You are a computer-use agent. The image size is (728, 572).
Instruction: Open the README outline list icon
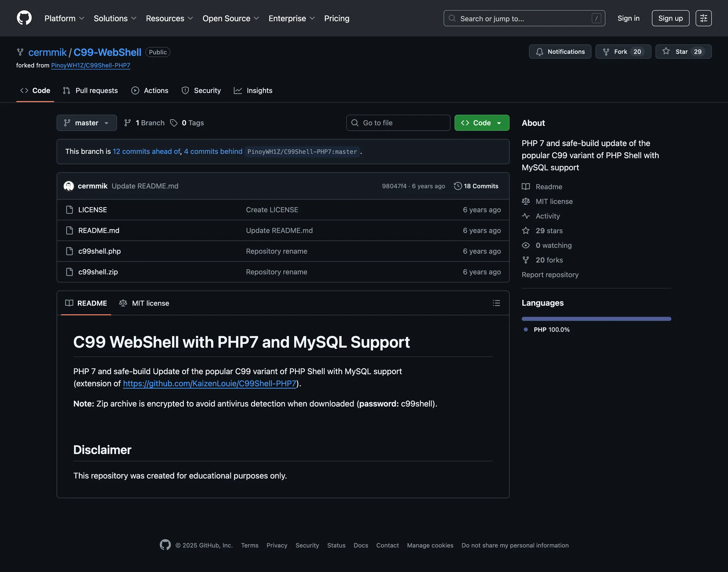coord(496,303)
